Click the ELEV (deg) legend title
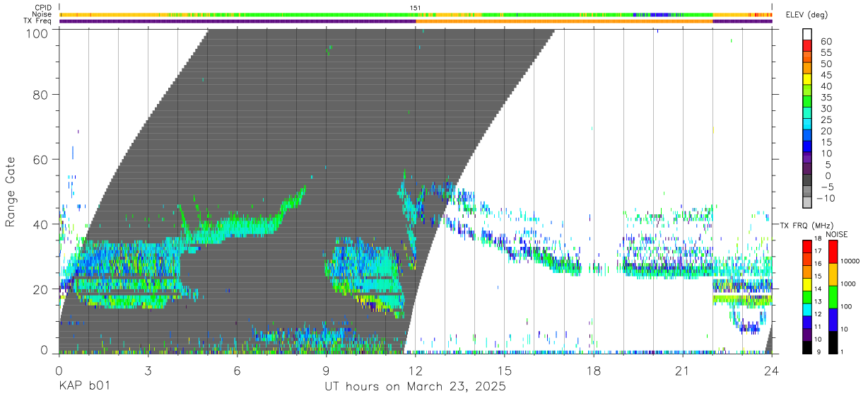 pyautogui.click(x=807, y=16)
